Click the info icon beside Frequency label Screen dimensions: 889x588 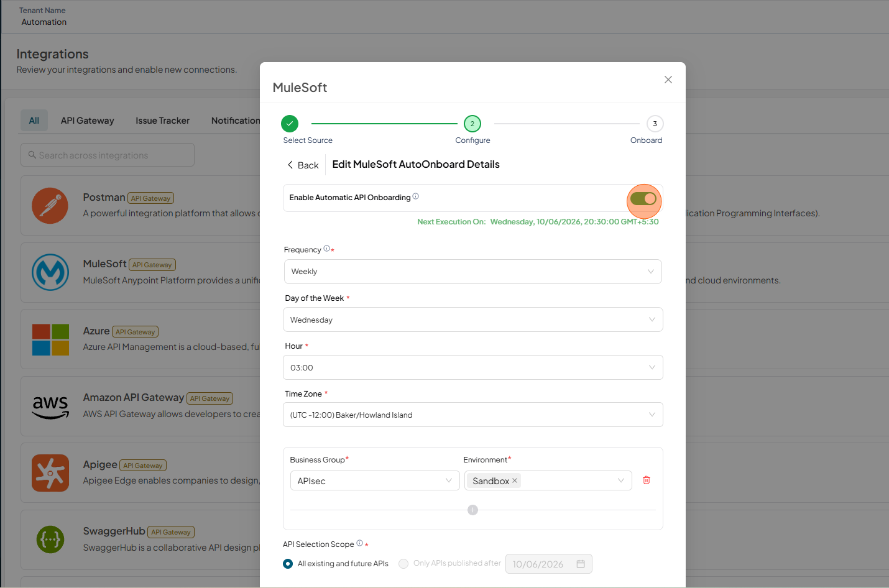pos(326,249)
